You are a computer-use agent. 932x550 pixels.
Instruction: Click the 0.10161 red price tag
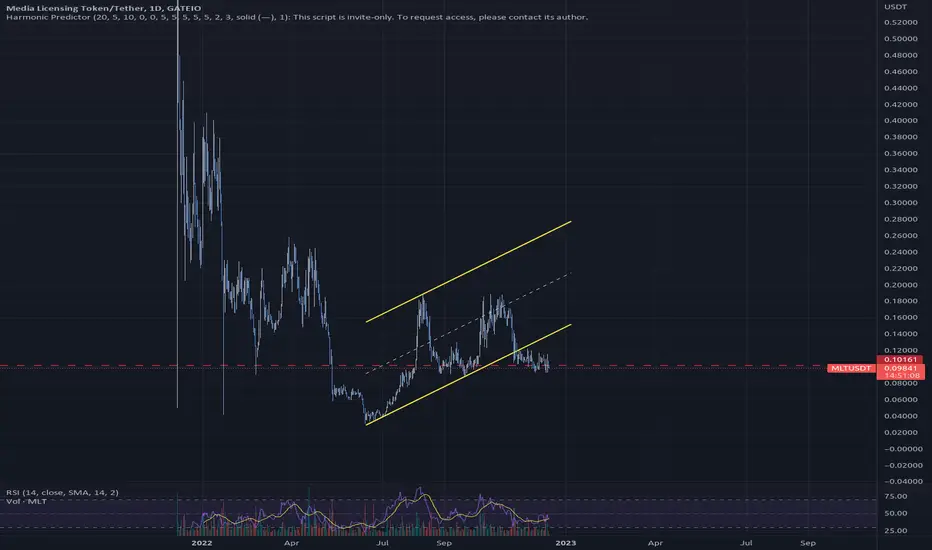900,359
